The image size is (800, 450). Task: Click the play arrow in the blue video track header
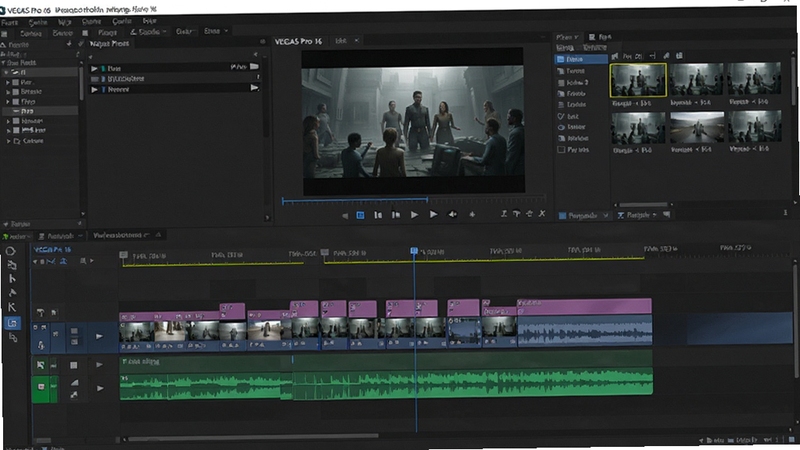coord(99,336)
